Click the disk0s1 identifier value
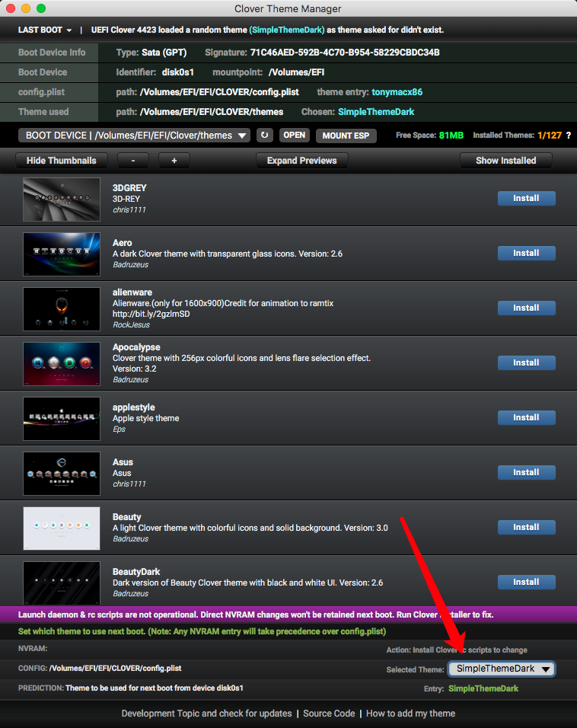This screenshot has width=577, height=728. pos(178,72)
